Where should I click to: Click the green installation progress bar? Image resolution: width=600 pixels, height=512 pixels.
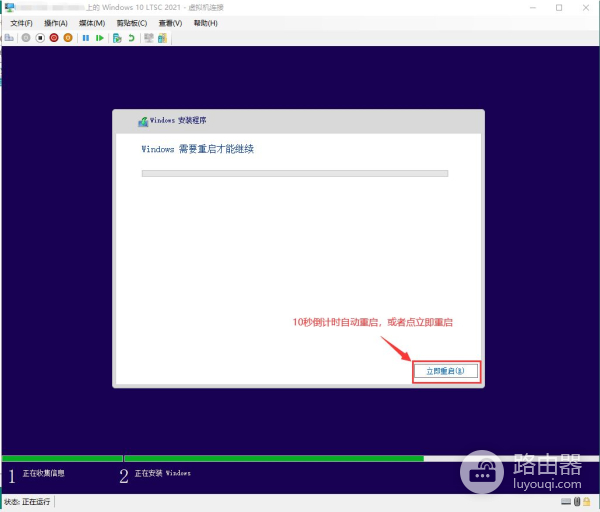click(x=274, y=458)
